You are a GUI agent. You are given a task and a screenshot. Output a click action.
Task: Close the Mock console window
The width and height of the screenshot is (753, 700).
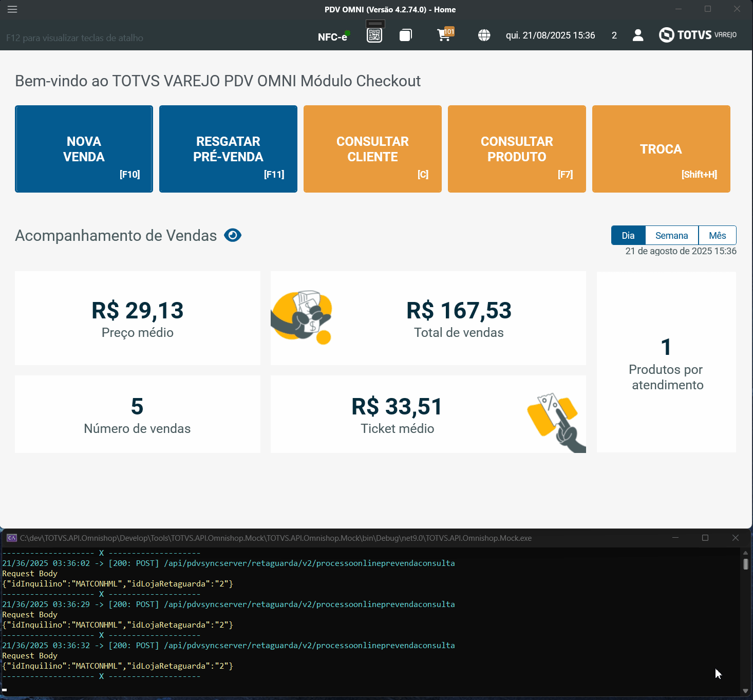736,538
